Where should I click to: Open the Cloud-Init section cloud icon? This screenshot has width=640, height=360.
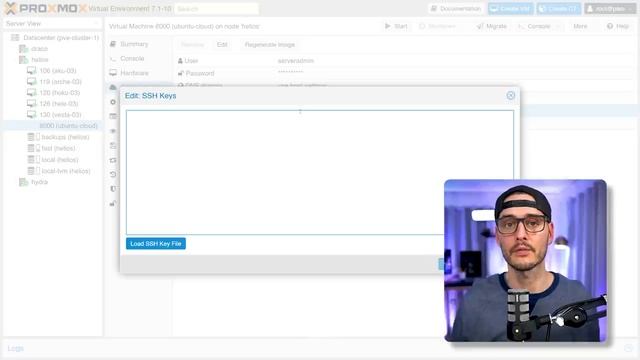(x=113, y=87)
